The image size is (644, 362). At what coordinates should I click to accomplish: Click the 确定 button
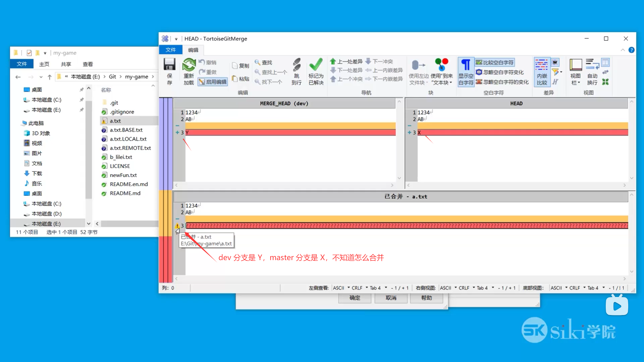(x=355, y=298)
